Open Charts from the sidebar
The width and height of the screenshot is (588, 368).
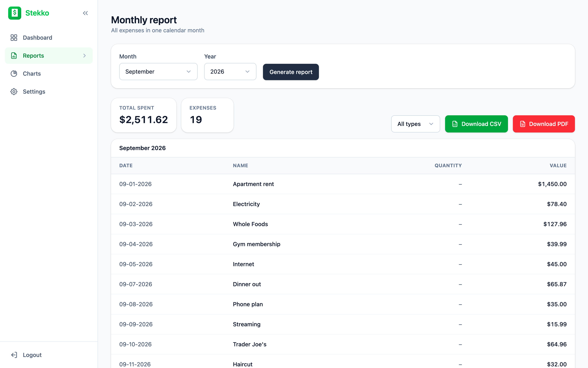click(x=49, y=74)
